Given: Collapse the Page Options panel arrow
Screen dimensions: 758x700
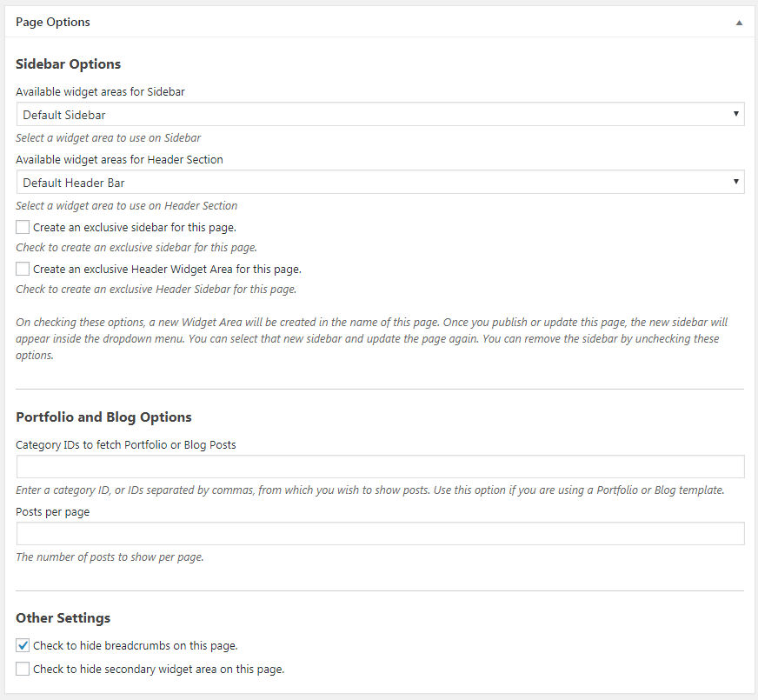Looking at the screenshot, I should tap(739, 23).
